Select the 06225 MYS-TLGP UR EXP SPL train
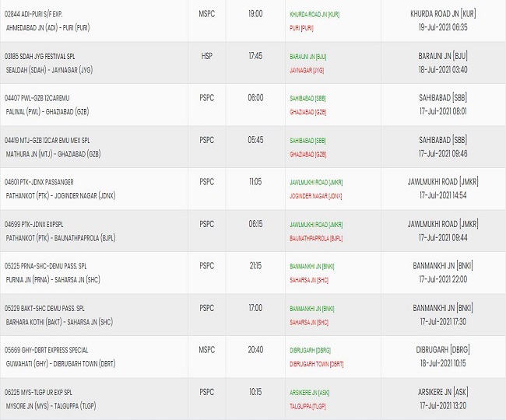The height and width of the screenshot is (420, 506). coord(43,393)
